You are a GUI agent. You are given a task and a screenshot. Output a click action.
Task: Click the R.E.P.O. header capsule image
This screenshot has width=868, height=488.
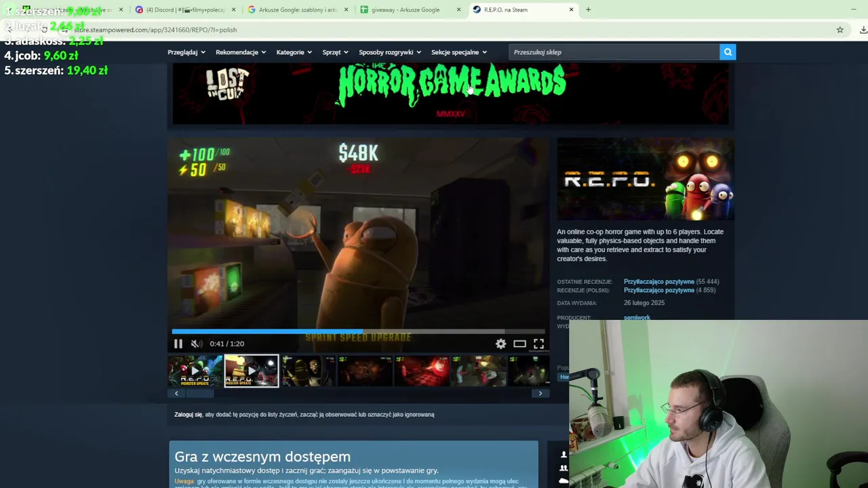pos(646,179)
